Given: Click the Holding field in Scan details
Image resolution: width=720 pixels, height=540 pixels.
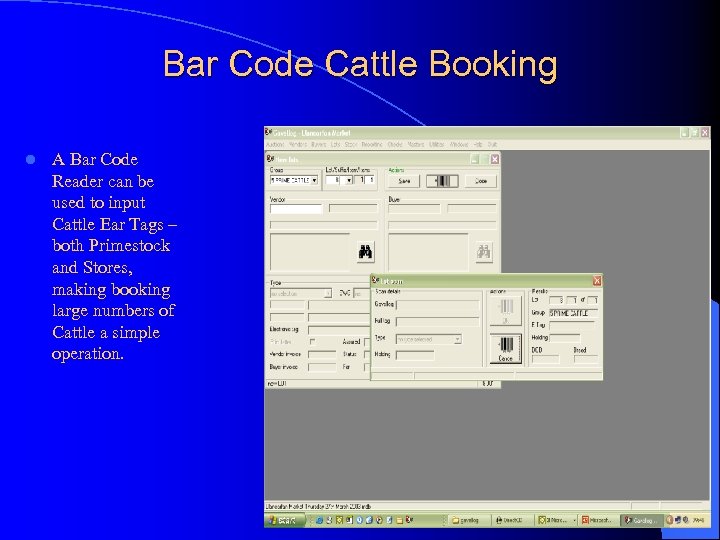Looking at the screenshot, I should pos(415,355).
